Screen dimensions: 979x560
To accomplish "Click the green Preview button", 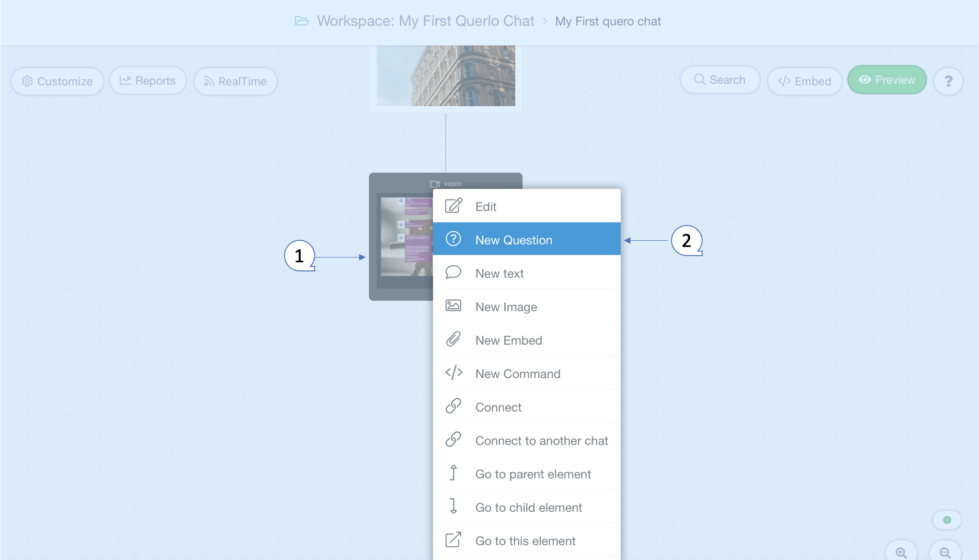I will pos(887,80).
